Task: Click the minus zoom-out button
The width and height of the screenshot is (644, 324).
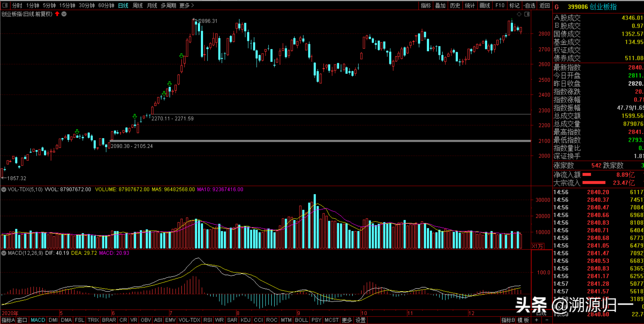Action: coord(547,320)
